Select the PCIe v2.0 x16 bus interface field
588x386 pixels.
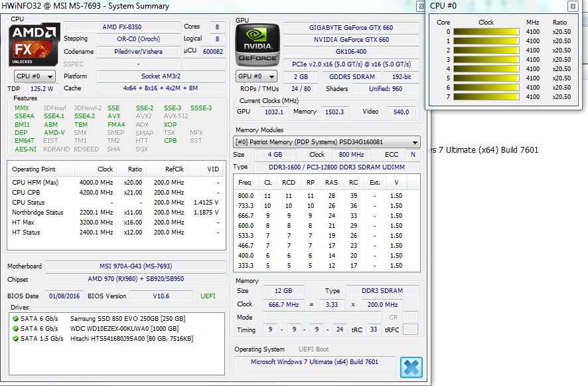pos(351,64)
